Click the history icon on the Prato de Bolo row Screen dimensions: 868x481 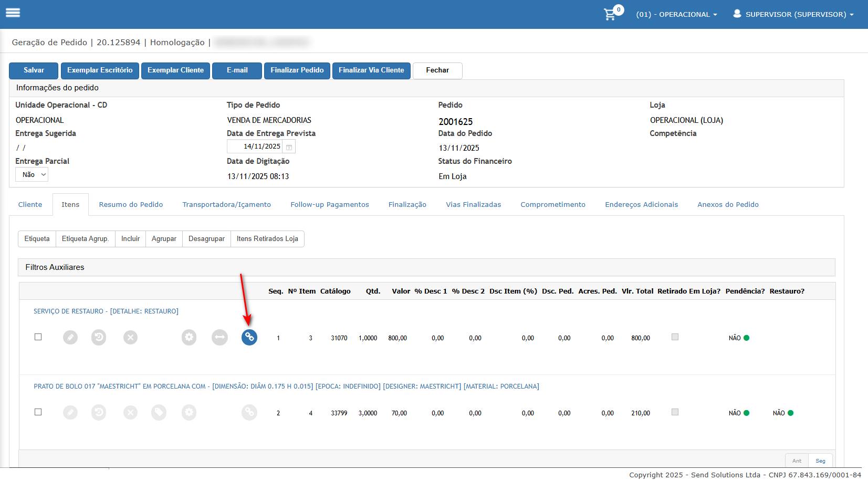tap(99, 412)
